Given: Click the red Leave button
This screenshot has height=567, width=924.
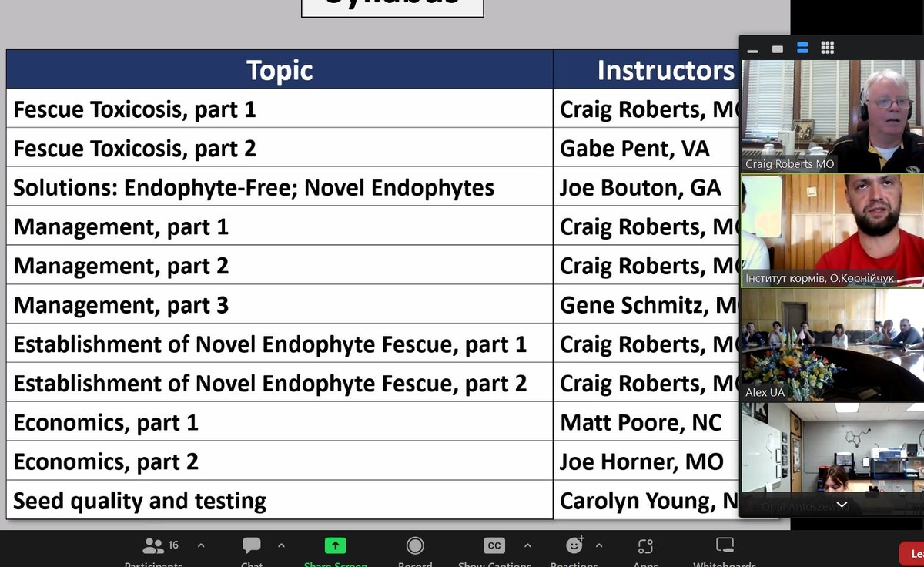Looking at the screenshot, I should [912, 554].
